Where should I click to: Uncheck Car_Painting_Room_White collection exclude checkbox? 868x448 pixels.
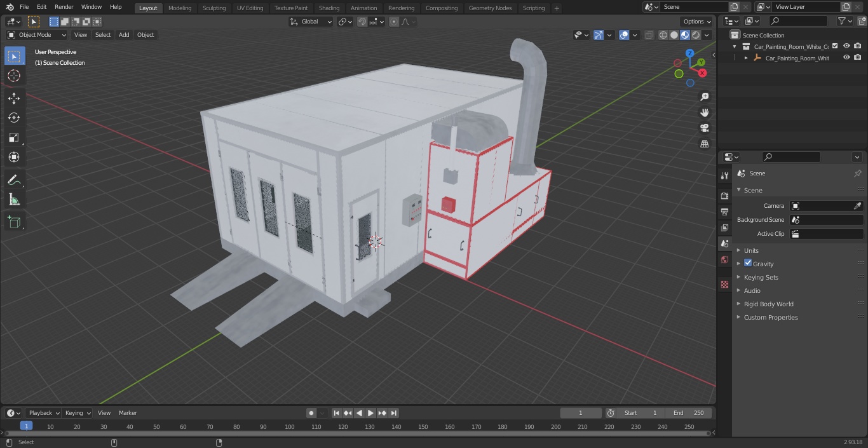835,46
